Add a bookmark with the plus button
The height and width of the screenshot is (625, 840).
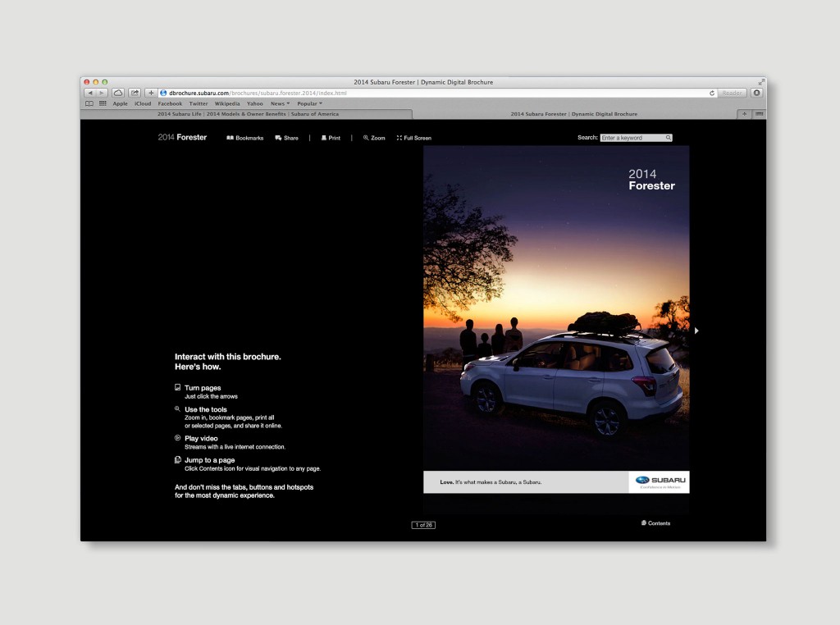pyautogui.click(x=151, y=94)
